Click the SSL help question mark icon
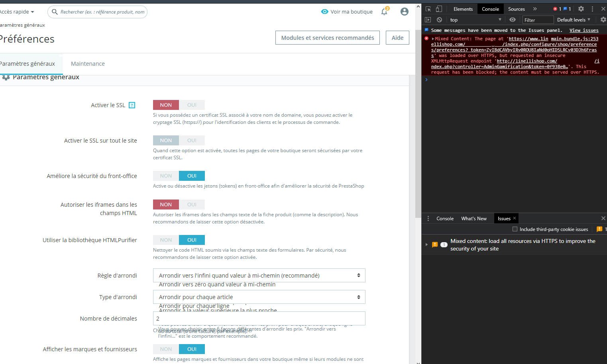Viewport: 607px width, 364px height. pos(132,105)
